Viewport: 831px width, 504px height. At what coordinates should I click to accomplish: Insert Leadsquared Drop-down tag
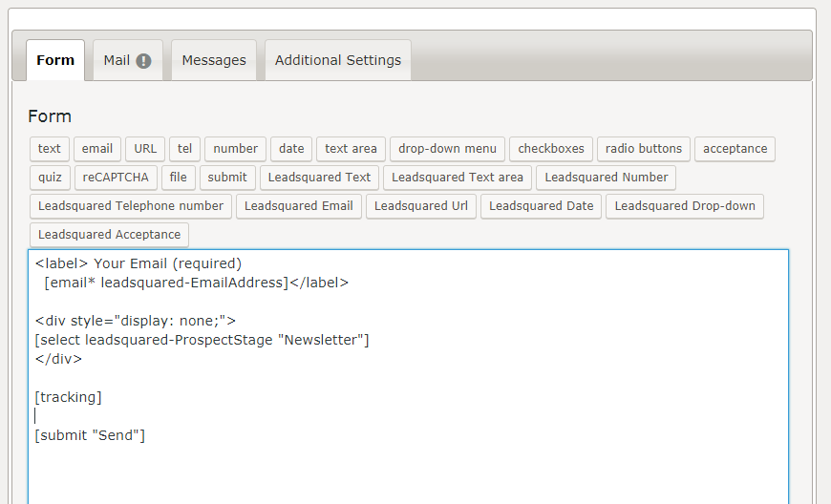click(685, 206)
